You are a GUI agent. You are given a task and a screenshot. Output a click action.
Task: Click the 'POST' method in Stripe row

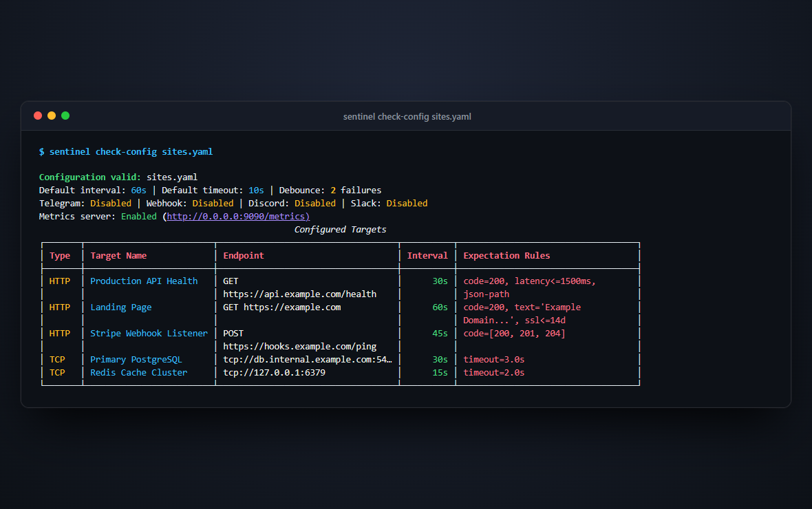pyautogui.click(x=233, y=334)
